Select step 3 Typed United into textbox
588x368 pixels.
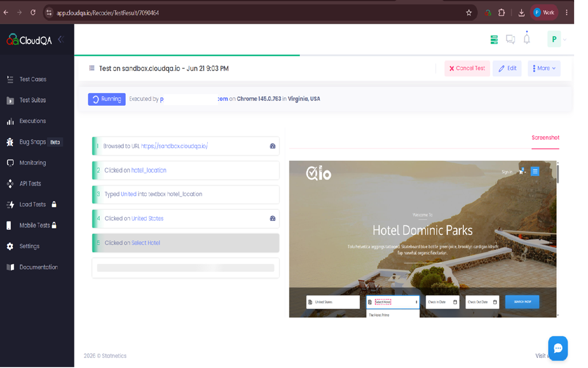click(186, 195)
